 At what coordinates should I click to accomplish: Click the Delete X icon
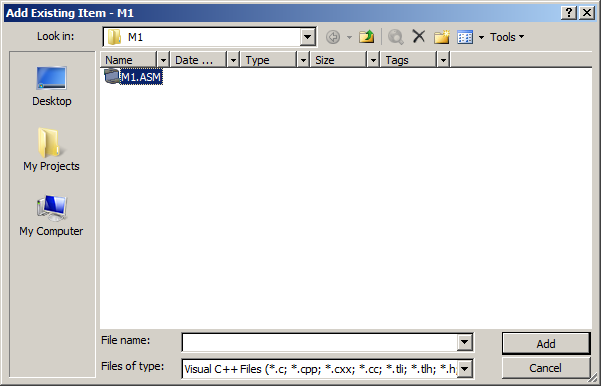pos(419,37)
